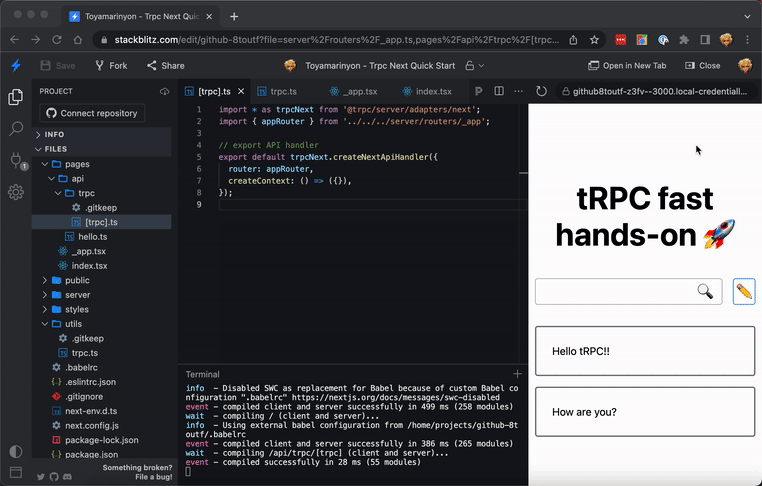Open .gitignore file
This screenshot has height=486, width=762.
click(101, 397)
